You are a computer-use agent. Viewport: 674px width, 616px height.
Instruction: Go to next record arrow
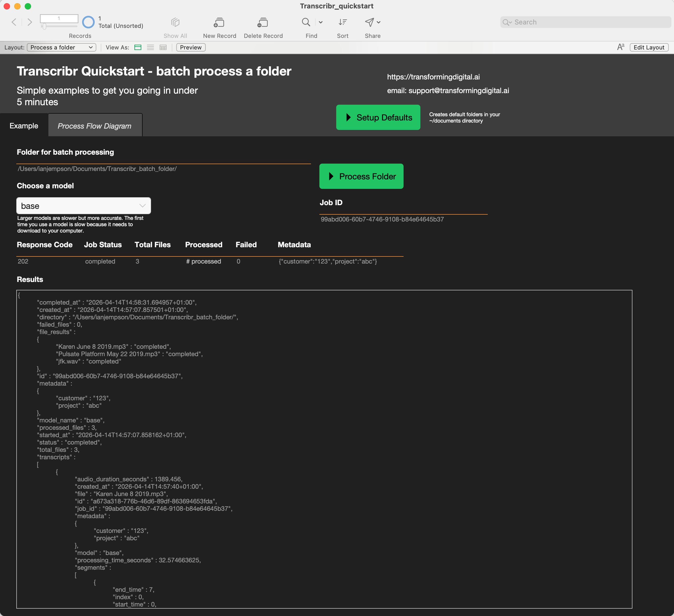[x=30, y=22]
